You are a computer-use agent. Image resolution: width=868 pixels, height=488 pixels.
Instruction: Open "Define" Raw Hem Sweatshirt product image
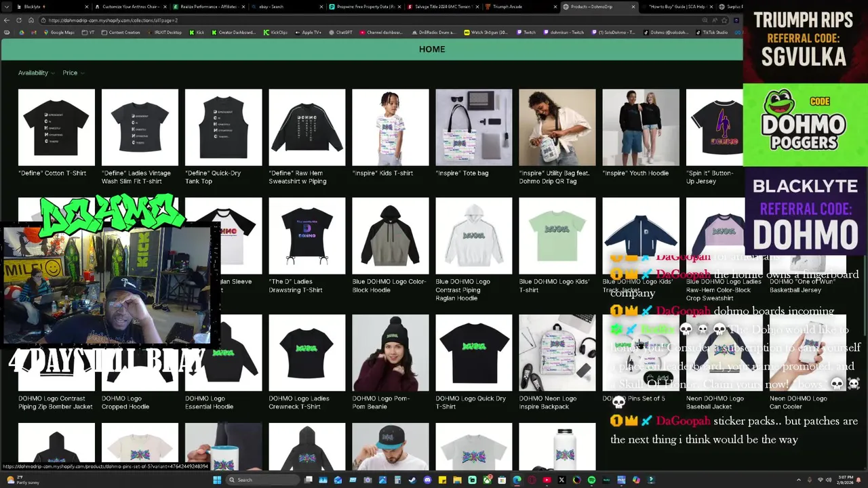click(307, 127)
